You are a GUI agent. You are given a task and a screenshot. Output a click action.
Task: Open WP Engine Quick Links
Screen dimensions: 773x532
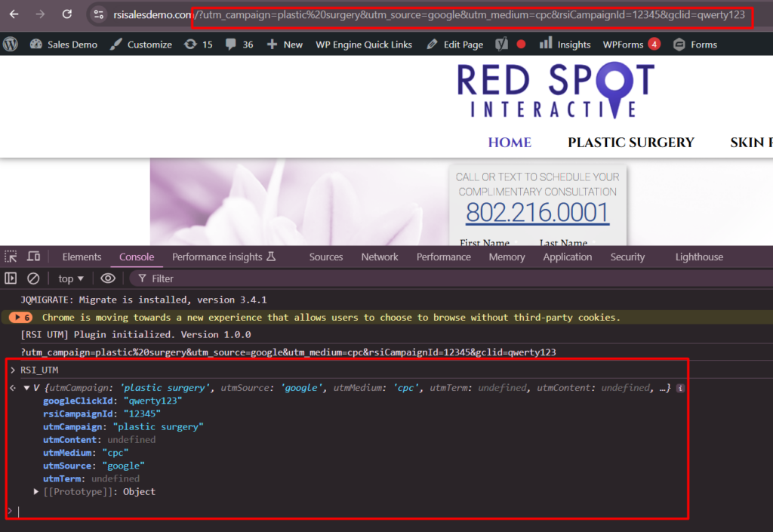tap(364, 45)
